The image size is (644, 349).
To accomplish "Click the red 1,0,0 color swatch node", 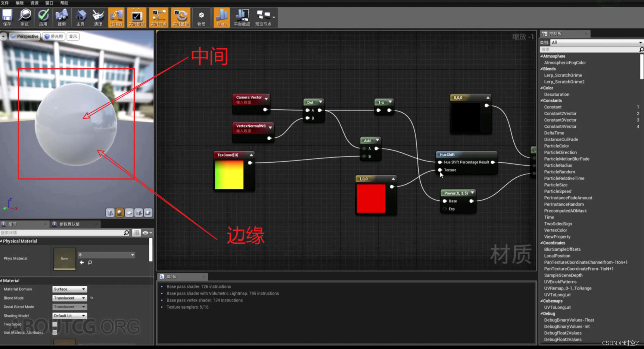I will coord(371,198).
